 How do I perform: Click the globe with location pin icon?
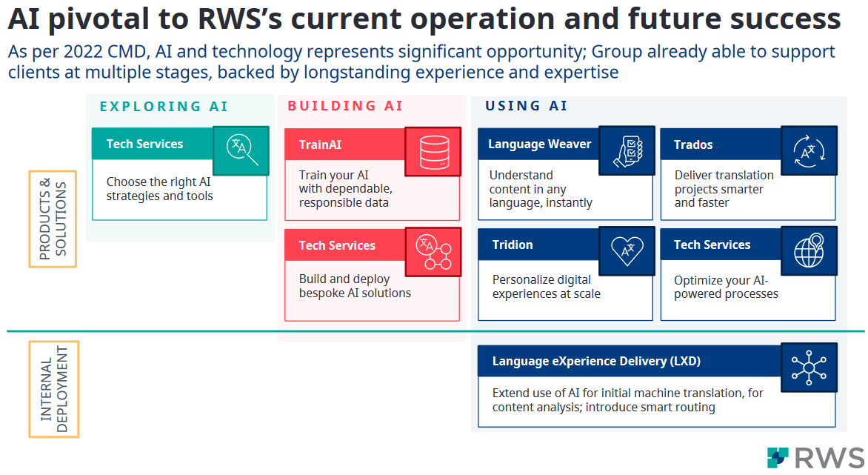click(x=809, y=250)
